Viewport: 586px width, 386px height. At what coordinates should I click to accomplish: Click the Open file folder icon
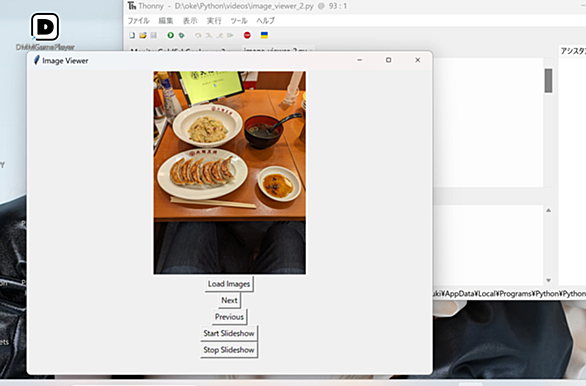143,35
